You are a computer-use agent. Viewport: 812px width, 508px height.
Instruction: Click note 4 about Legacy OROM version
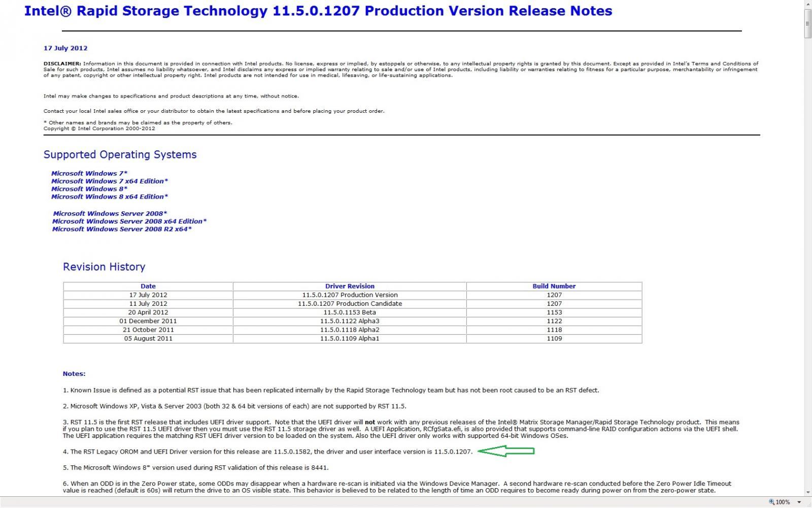(267, 452)
